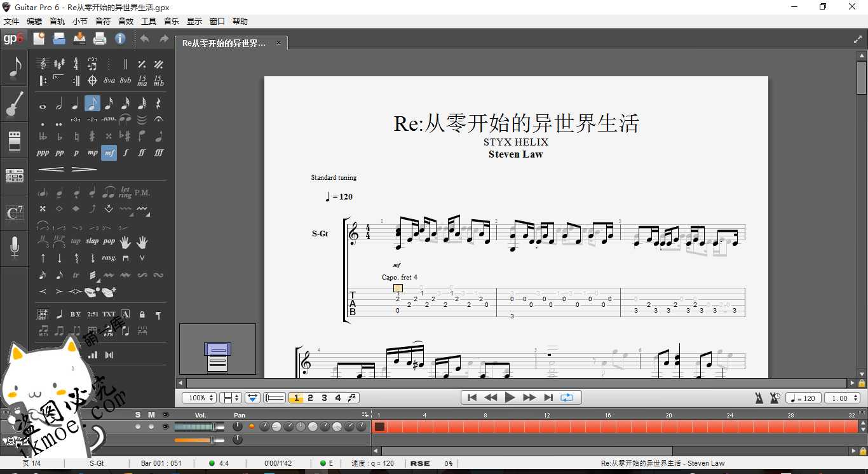This screenshot has height=474, width=868.
Task: Adjust the S-Gt pan knob
Action: 238,426
